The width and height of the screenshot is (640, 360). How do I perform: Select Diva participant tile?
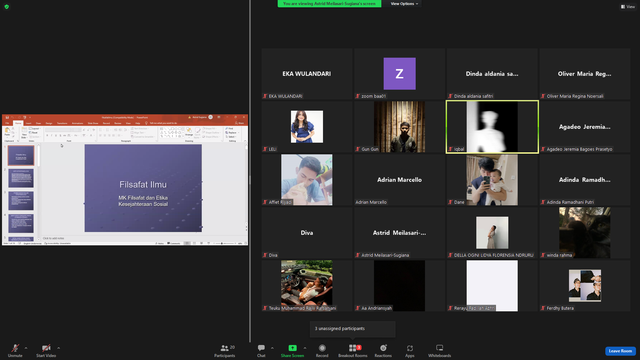click(x=307, y=233)
